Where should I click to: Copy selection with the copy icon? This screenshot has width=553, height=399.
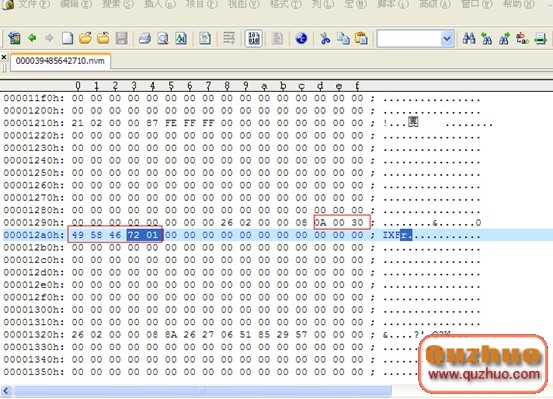pos(343,38)
